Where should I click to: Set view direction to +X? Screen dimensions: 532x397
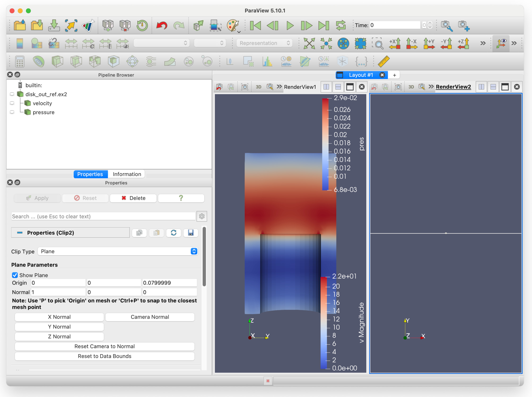point(395,44)
